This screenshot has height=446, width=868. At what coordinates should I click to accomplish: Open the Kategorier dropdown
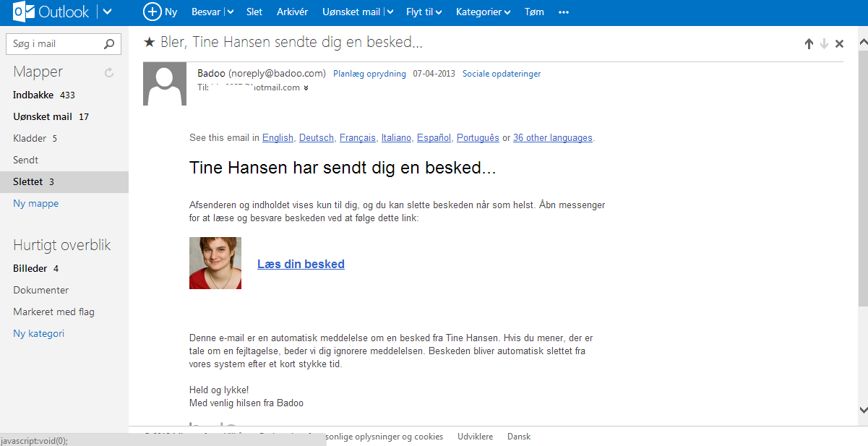pos(484,12)
